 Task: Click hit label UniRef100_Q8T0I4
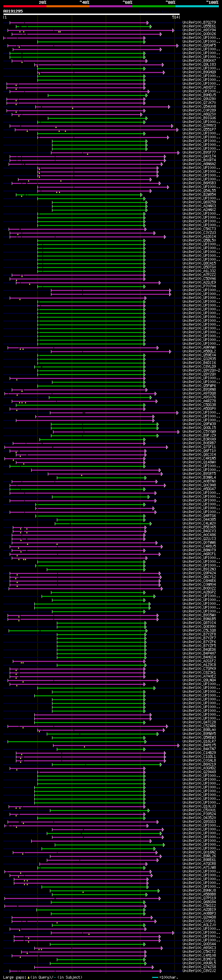(x=199, y=623)
